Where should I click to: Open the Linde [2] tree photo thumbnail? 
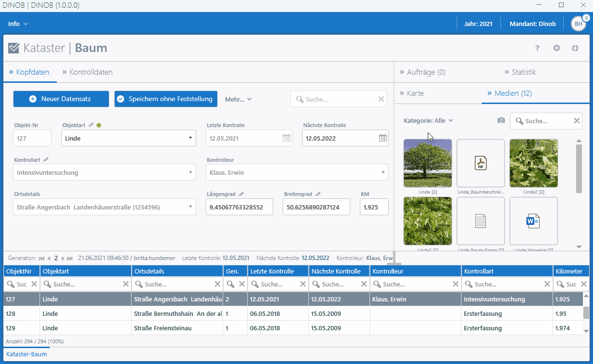[x=428, y=163]
